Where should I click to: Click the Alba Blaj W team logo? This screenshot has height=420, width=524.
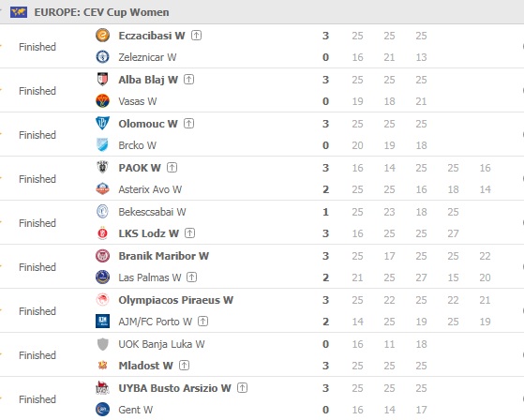102,80
